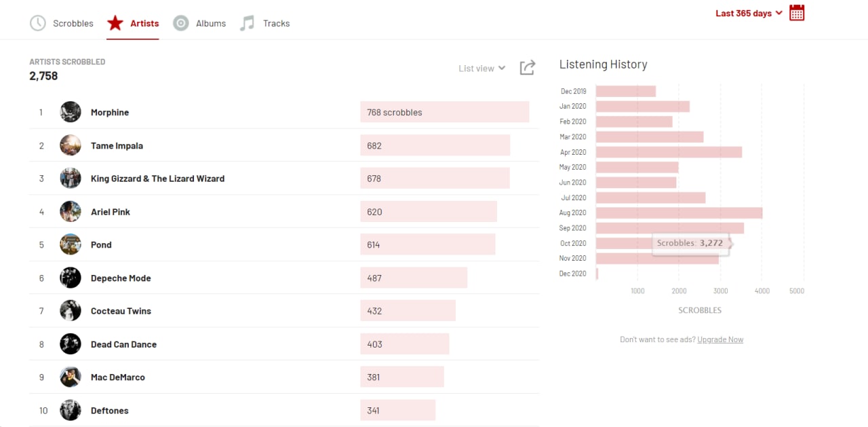Open the calendar date picker icon
Viewport: 868px width, 427px height.
[797, 13]
